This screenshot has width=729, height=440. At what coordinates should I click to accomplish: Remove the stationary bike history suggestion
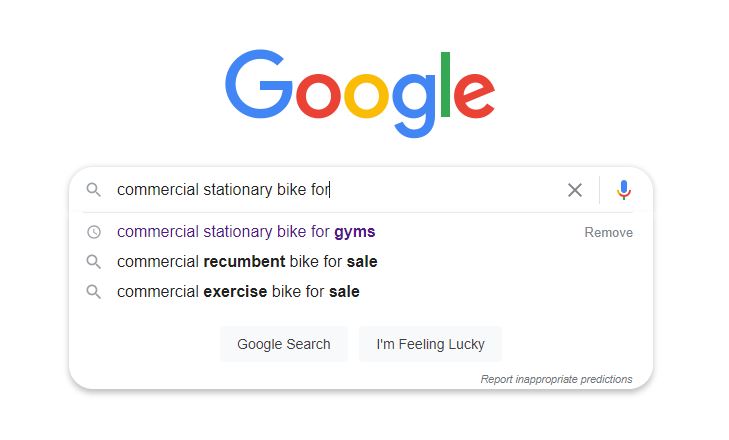(x=608, y=232)
